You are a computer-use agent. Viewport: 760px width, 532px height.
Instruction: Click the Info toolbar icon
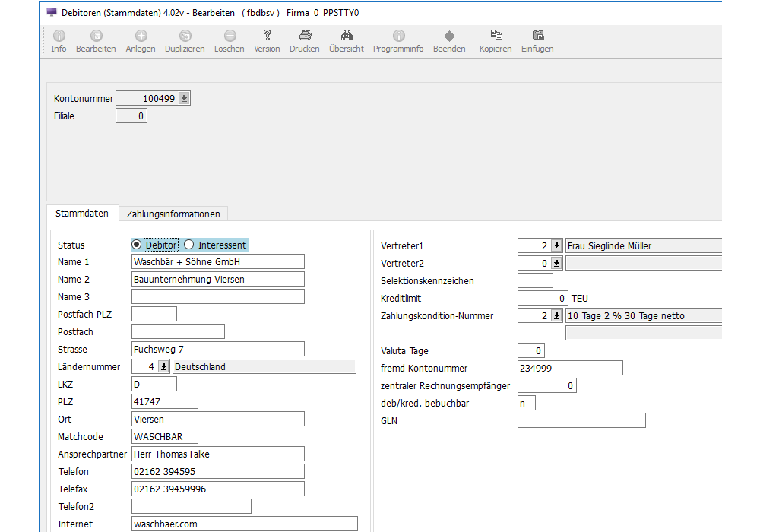click(x=59, y=36)
